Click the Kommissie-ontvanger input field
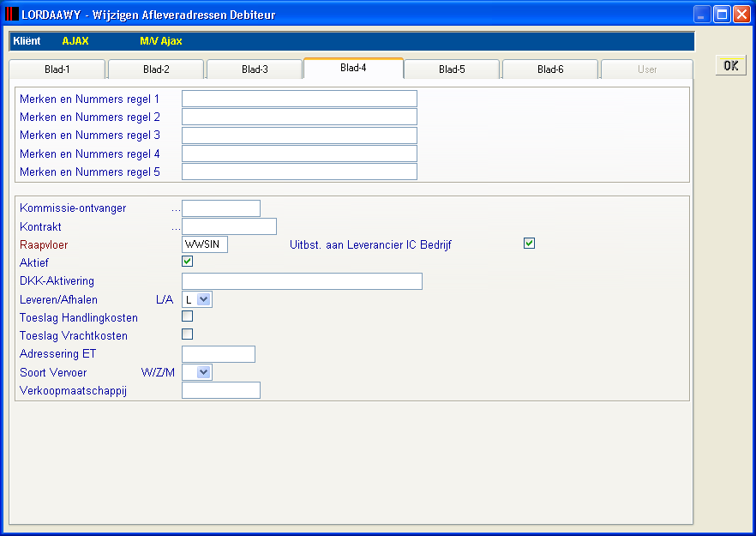 221,208
